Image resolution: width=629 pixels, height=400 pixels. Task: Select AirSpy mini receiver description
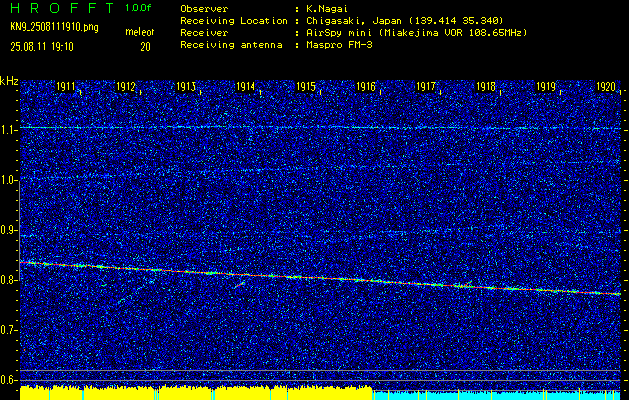(416, 32)
